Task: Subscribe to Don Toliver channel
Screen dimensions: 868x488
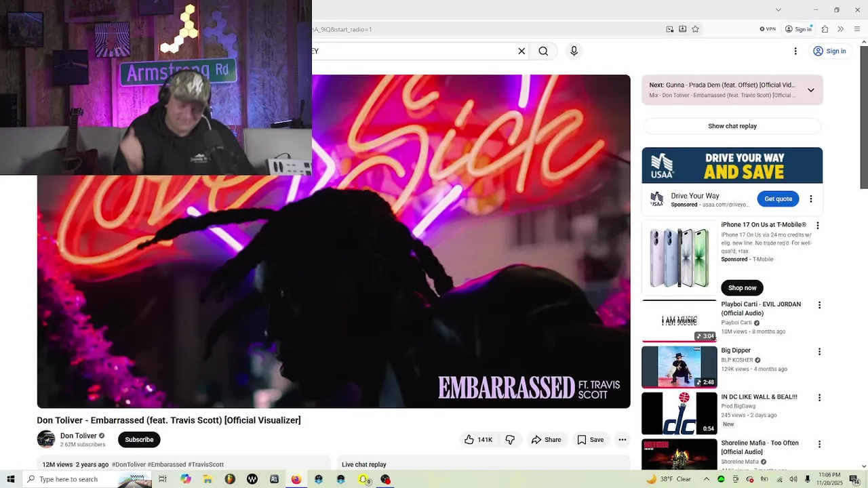Action: [139, 440]
